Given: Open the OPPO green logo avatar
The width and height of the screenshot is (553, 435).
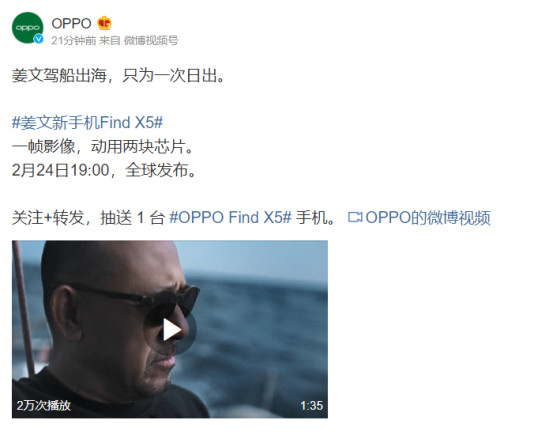Looking at the screenshot, I should [x=28, y=28].
